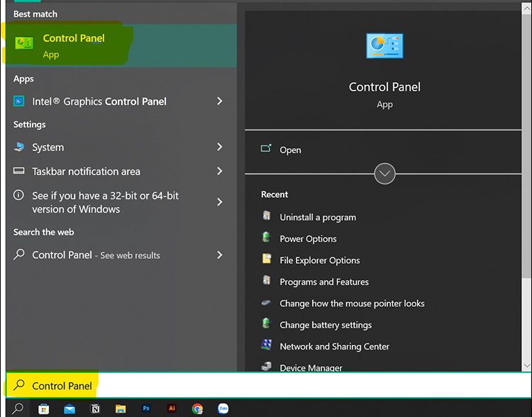Click web search magnifier icon for Control Panel

19,254
